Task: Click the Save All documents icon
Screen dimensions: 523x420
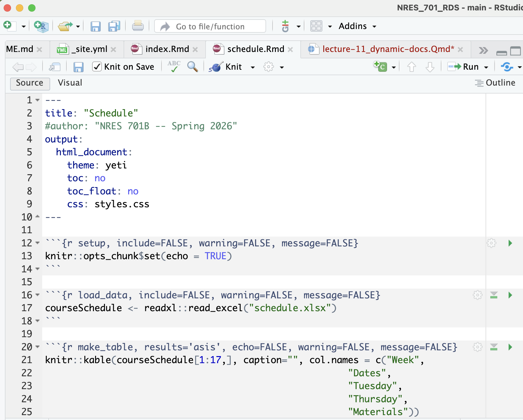Action: click(114, 26)
